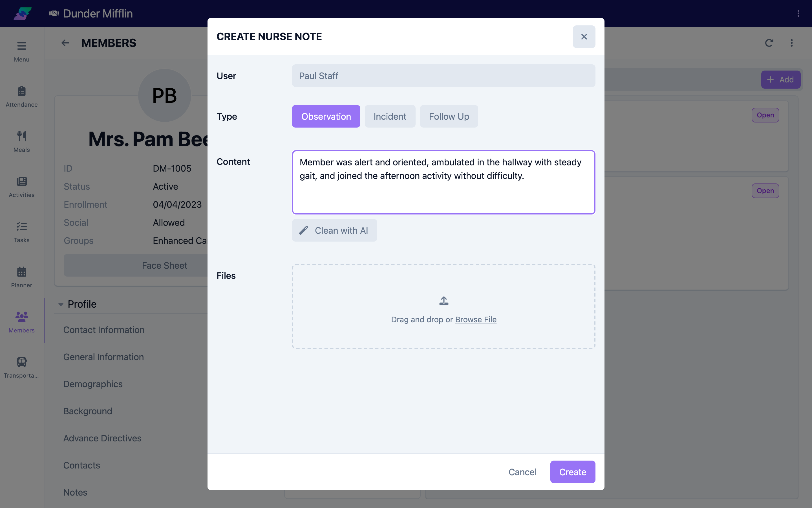
Task: Click the Dunder Mifflin handshake icon
Action: click(54, 14)
